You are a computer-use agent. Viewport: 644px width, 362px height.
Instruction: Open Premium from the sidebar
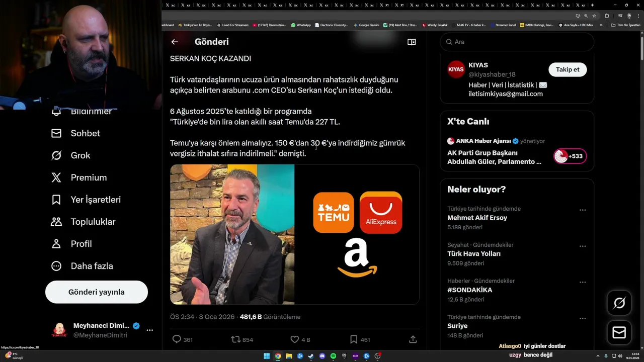[x=79, y=177]
